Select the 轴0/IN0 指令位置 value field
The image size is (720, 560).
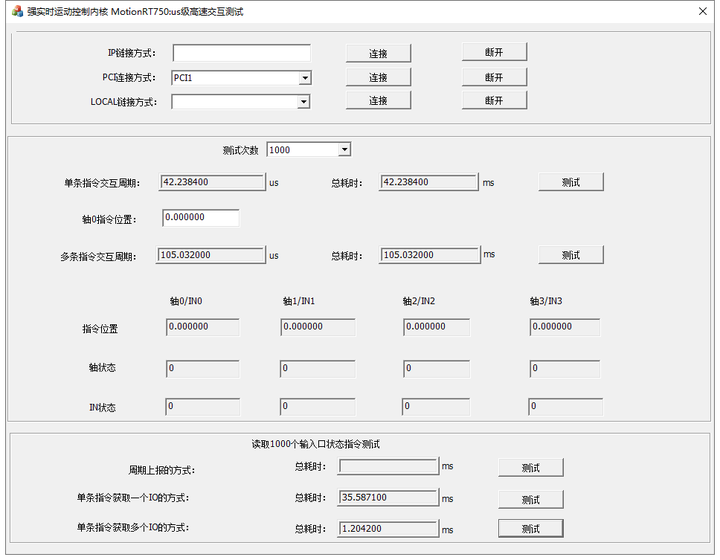pos(202,327)
